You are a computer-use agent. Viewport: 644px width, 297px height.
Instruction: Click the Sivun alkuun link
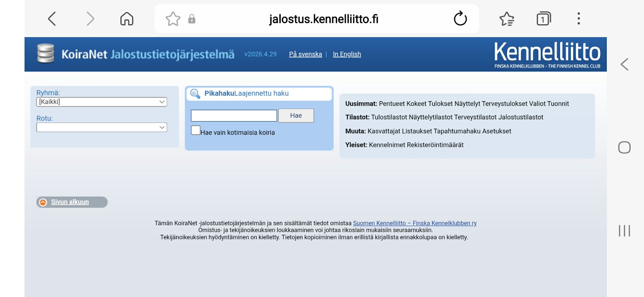coord(70,202)
